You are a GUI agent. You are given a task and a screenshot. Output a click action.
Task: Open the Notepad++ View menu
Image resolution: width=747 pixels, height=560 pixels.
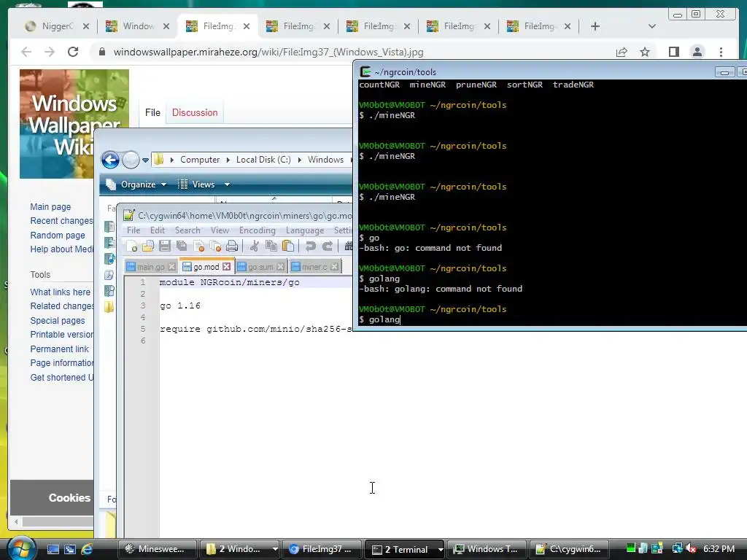click(x=220, y=230)
